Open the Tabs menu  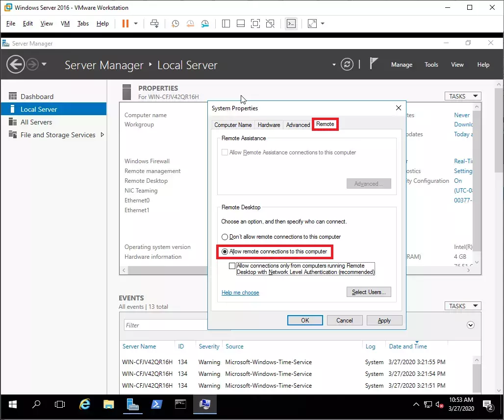(83, 24)
